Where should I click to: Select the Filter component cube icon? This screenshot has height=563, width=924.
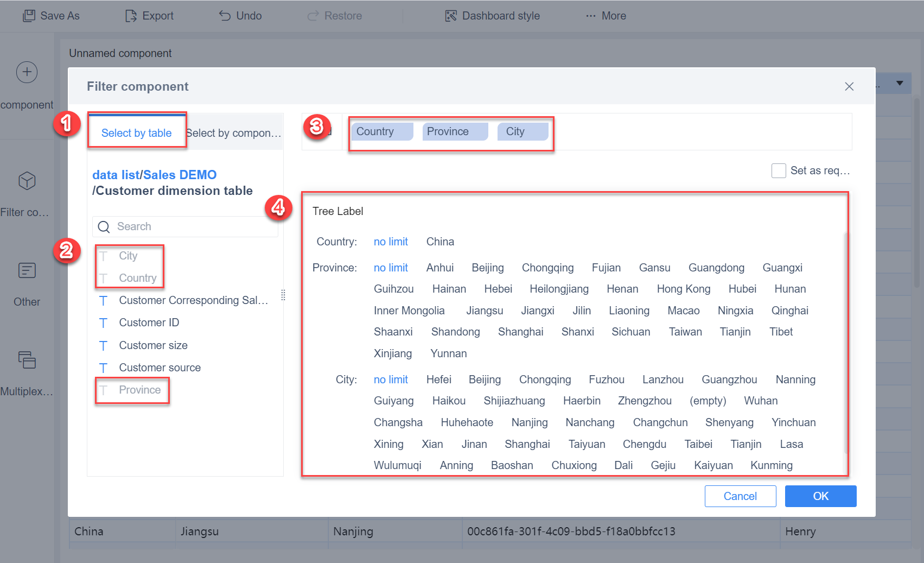point(27,181)
